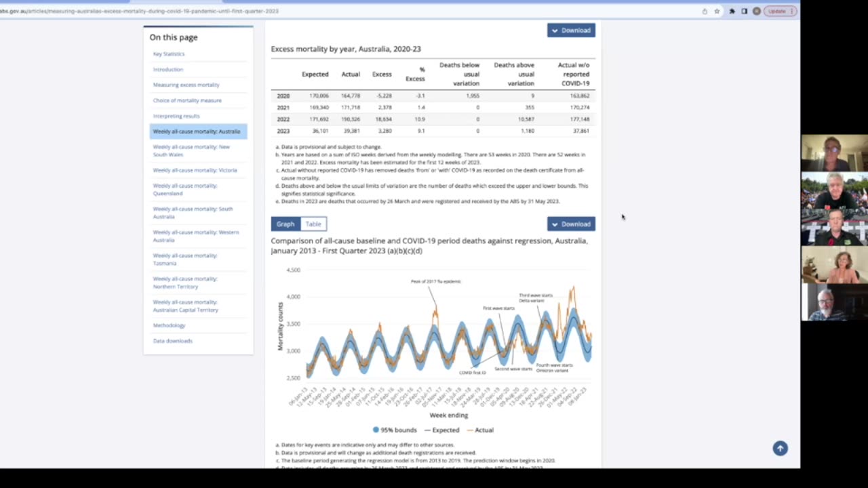
Task: Open Weekly all-cause mortality: Australian Capital Territory
Action: [186, 306]
